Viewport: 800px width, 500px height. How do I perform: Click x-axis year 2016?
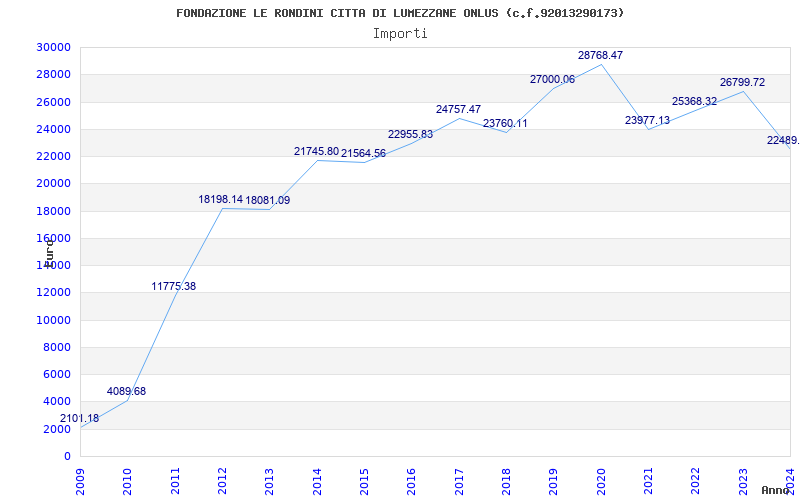click(x=412, y=481)
